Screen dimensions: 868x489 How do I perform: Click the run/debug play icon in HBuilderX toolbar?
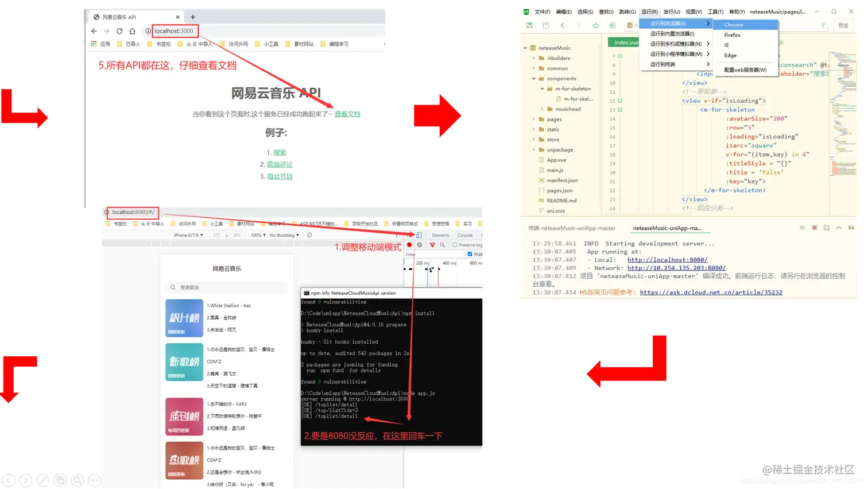(x=611, y=25)
